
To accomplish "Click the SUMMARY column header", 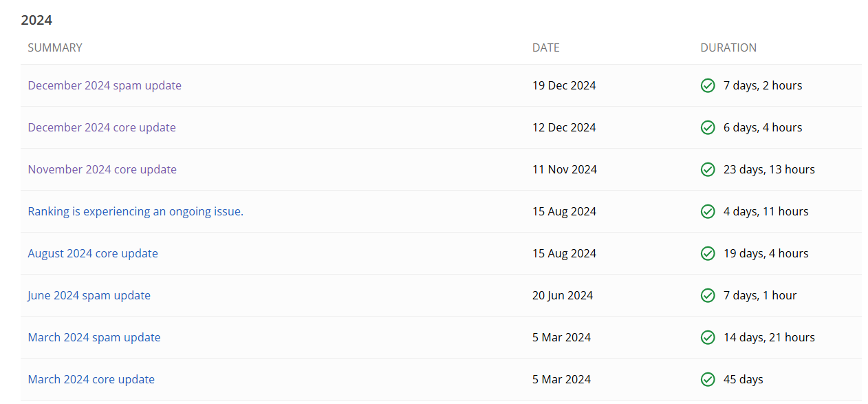I will click(55, 48).
